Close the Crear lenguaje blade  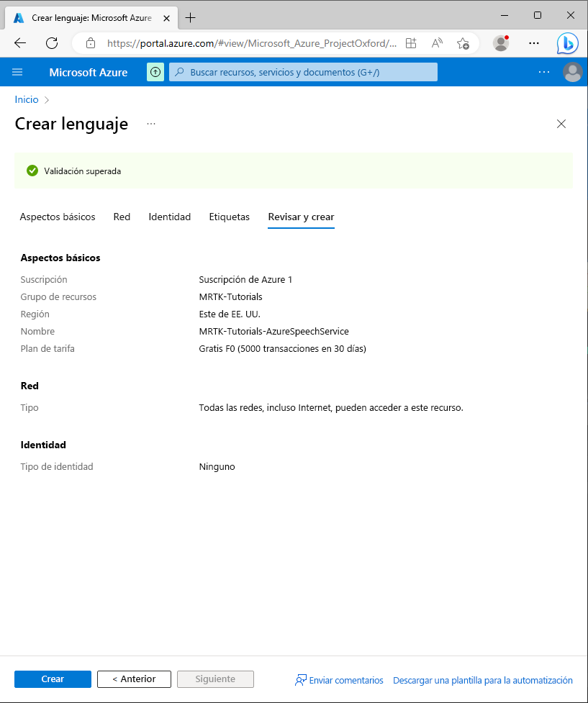pyautogui.click(x=561, y=124)
